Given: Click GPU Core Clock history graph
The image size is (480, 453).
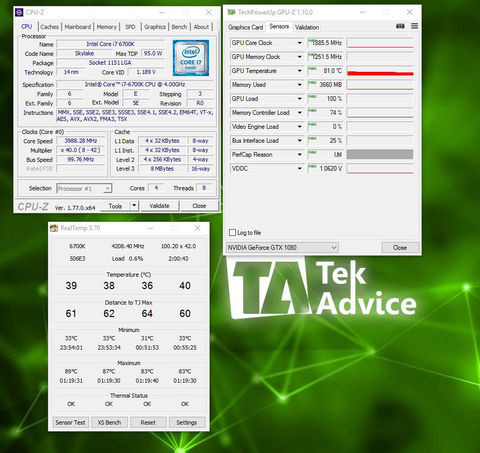Looking at the screenshot, I should tap(380, 43).
